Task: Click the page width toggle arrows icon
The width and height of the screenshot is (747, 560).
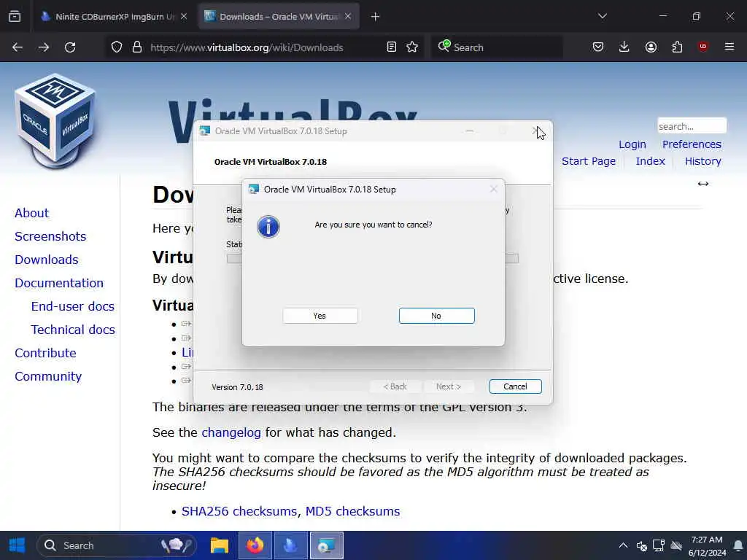Action: click(x=703, y=184)
